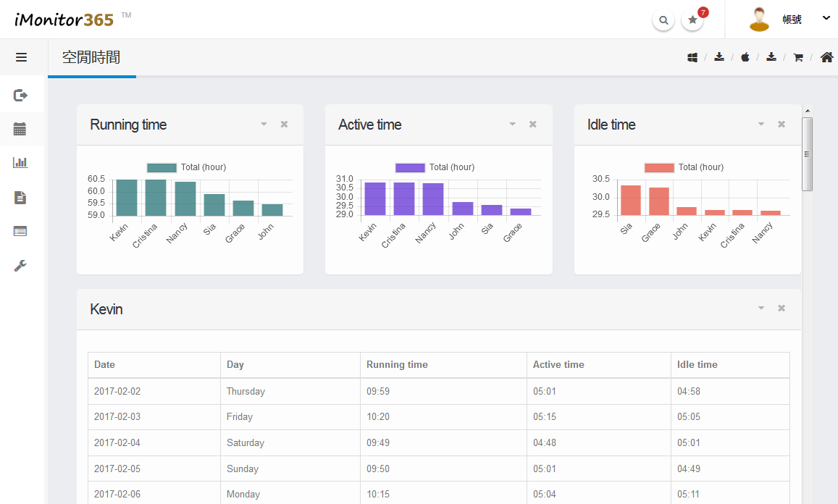Close the Active time panel

(x=533, y=125)
